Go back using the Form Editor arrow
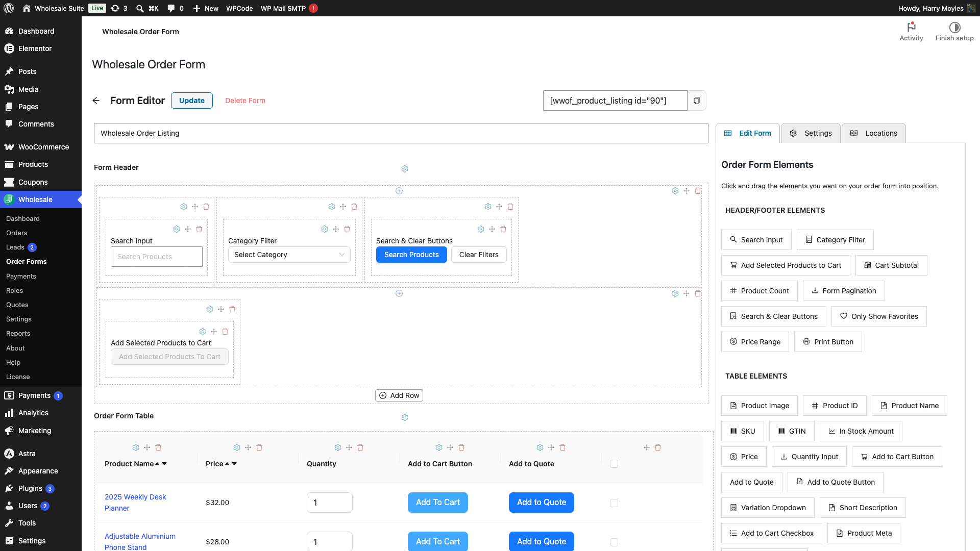Screen dimensions: 980x551 click(x=96, y=101)
